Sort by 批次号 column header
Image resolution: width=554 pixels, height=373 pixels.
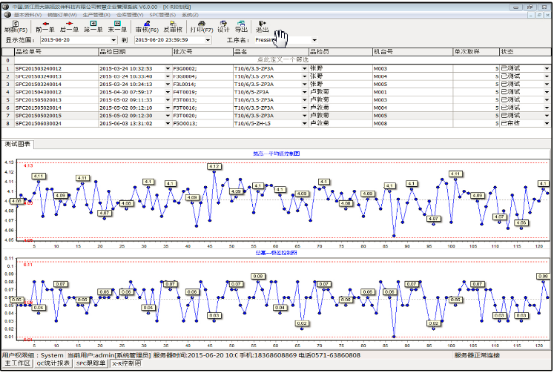(202, 52)
